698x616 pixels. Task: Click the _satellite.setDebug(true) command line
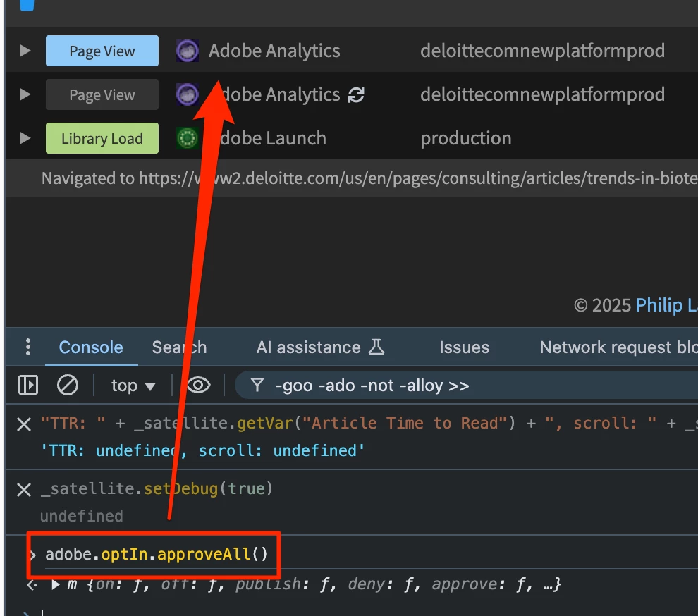coord(157,488)
